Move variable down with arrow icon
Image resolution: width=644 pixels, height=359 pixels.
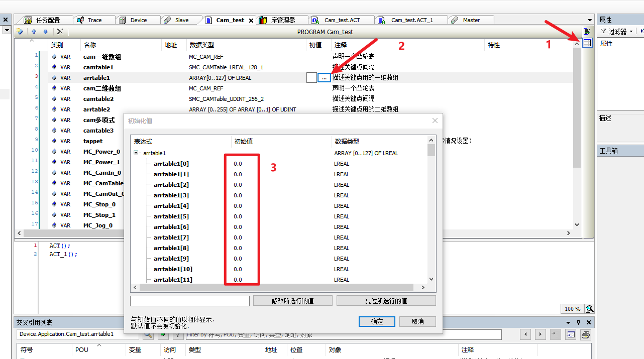[x=45, y=32]
